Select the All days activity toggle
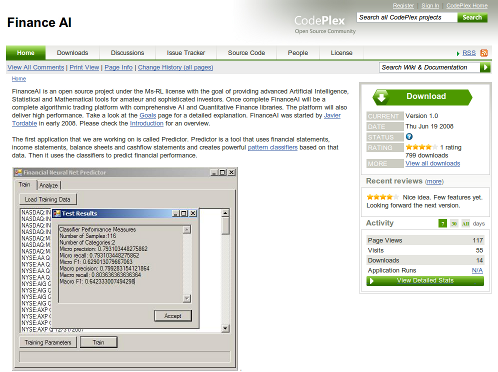Image resolution: width=498 pixels, height=372 pixels. pos(466,223)
